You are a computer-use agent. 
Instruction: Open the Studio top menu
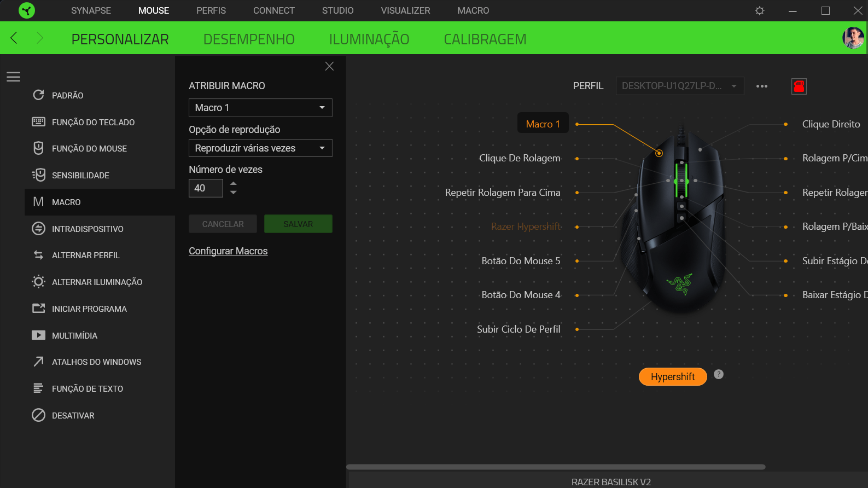point(338,10)
